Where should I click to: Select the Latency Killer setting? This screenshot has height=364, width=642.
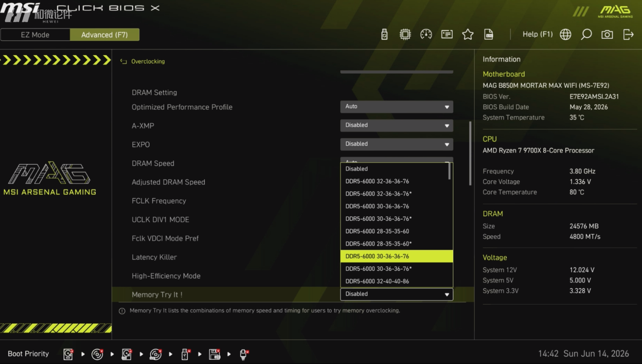(154, 257)
